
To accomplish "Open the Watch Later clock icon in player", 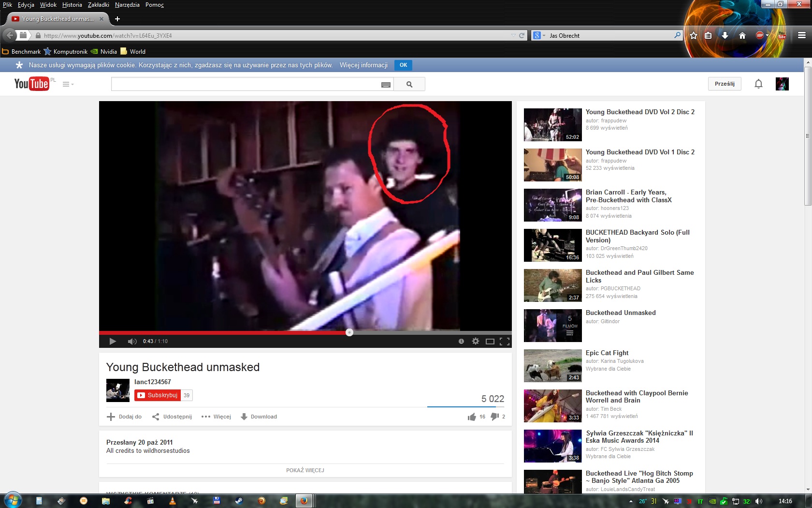I will coord(461,341).
